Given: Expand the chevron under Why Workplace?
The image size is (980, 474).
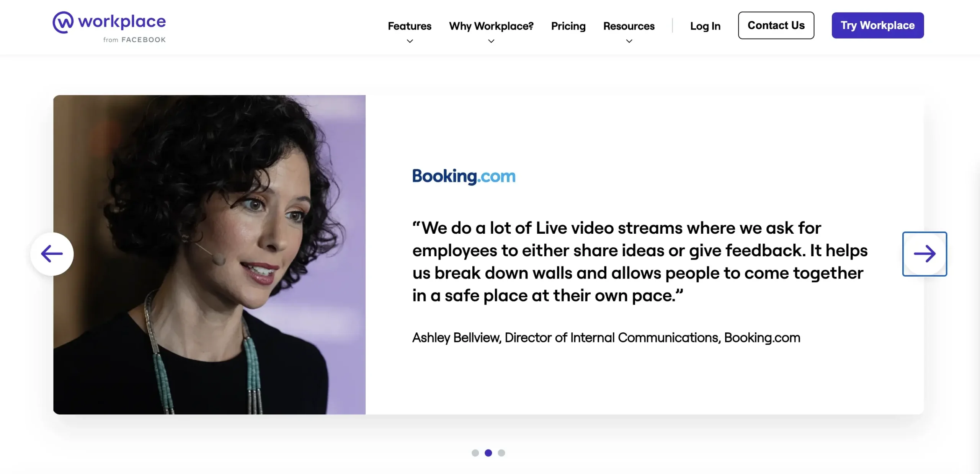Looking at the screenshot, I should (x=491, y=41).
